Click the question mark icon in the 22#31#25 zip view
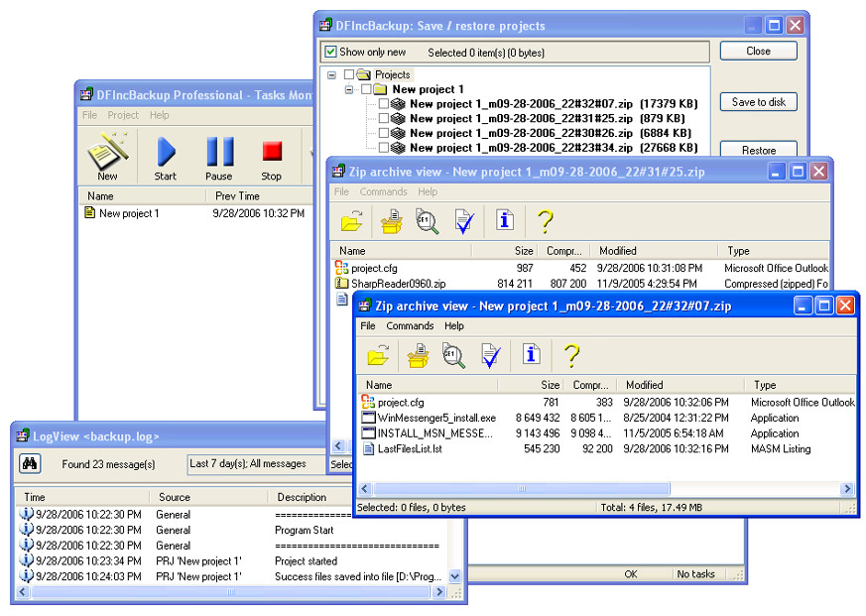 [546, 221]
